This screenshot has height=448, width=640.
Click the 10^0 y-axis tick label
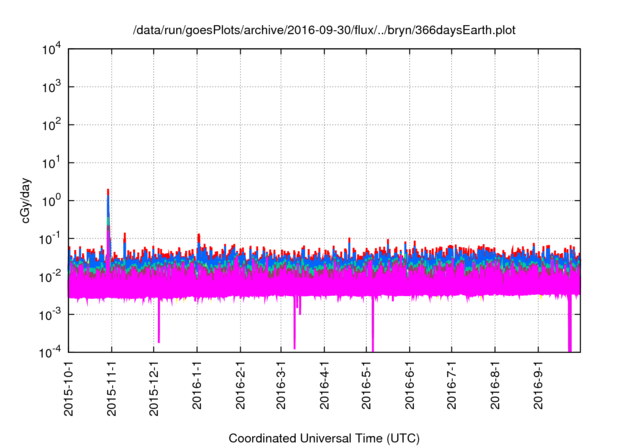click(50, 201)
